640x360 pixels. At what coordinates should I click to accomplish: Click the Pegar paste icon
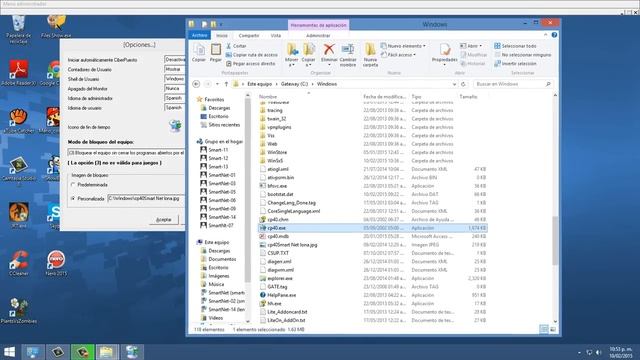click(216, 53)
